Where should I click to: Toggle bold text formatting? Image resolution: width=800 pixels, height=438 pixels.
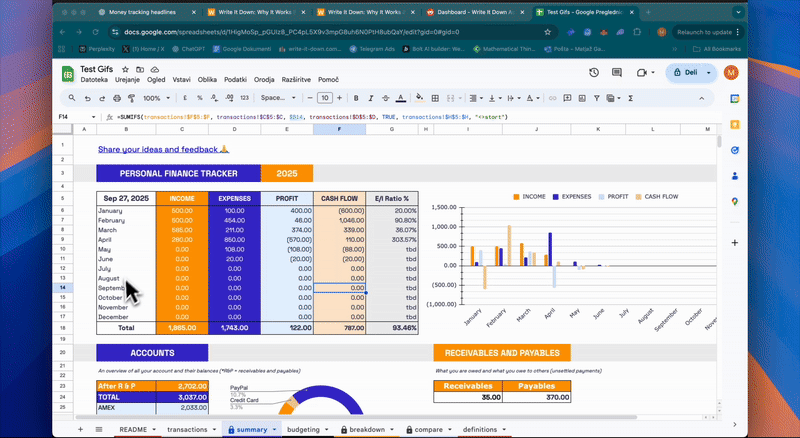pyautogui.click(x=356, y=98)
